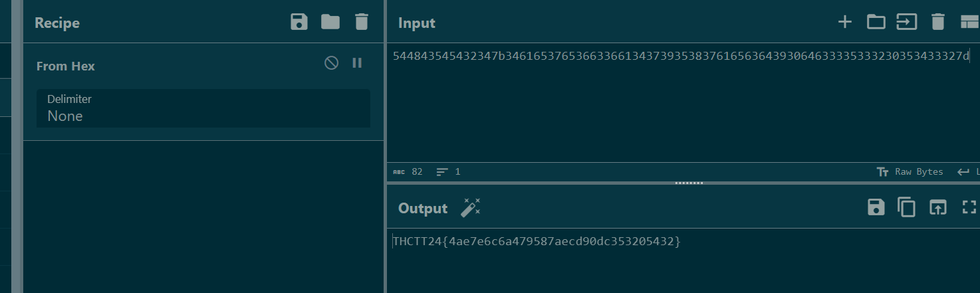
Task: Clear recipe with trash icon
Action: click(361, 22)
